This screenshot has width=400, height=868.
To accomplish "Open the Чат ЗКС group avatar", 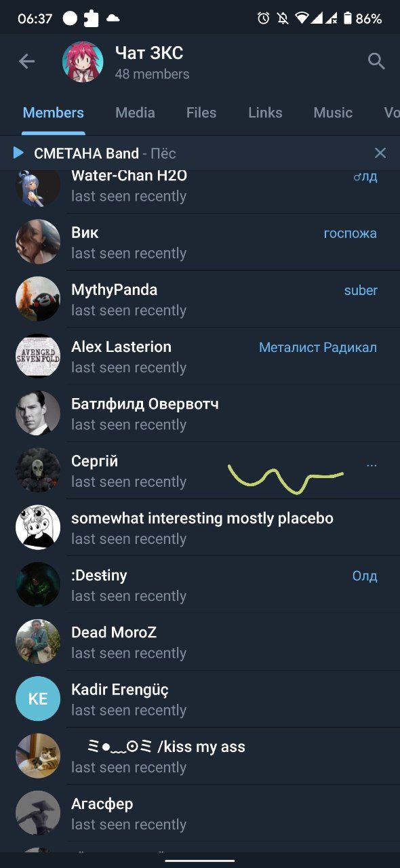I will 83,62.
